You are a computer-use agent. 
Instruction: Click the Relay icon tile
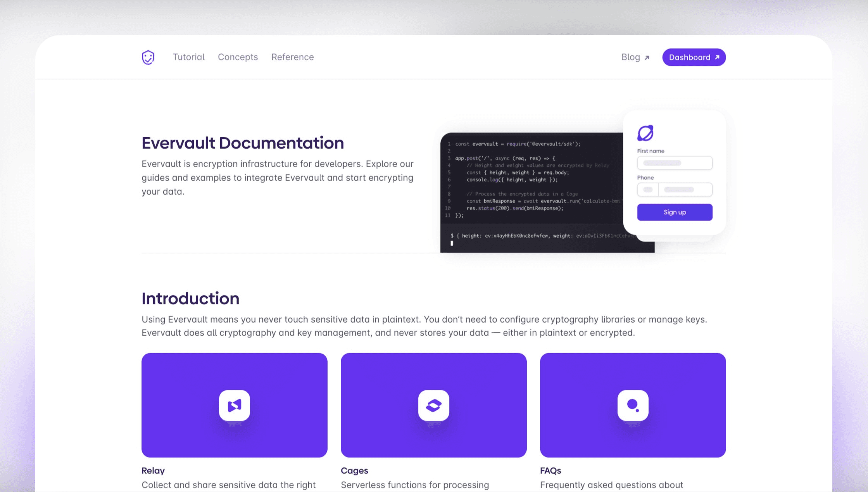pos(234,405)
